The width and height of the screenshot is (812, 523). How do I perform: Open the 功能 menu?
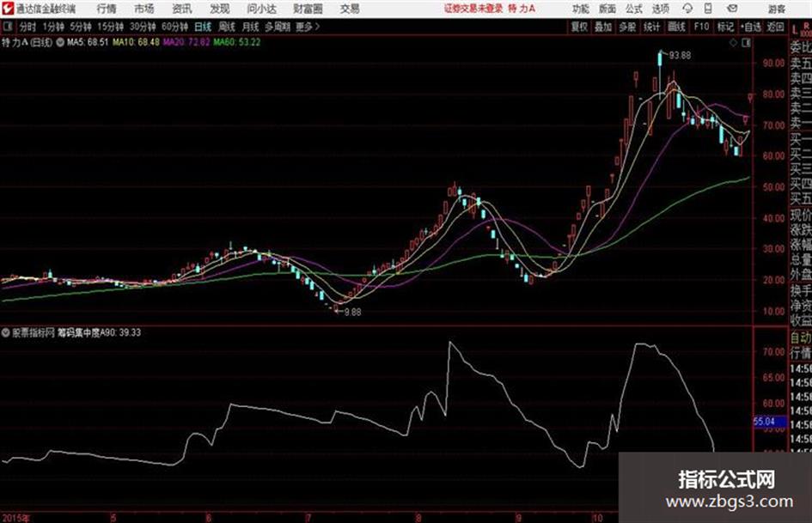581,9
